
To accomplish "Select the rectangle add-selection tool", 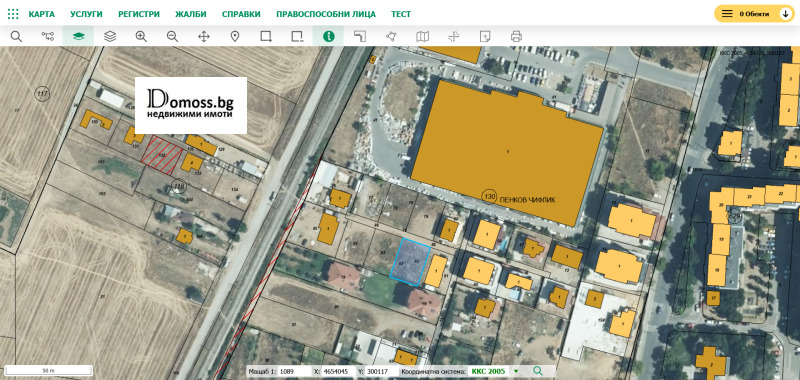I will (x=266, y=36).
